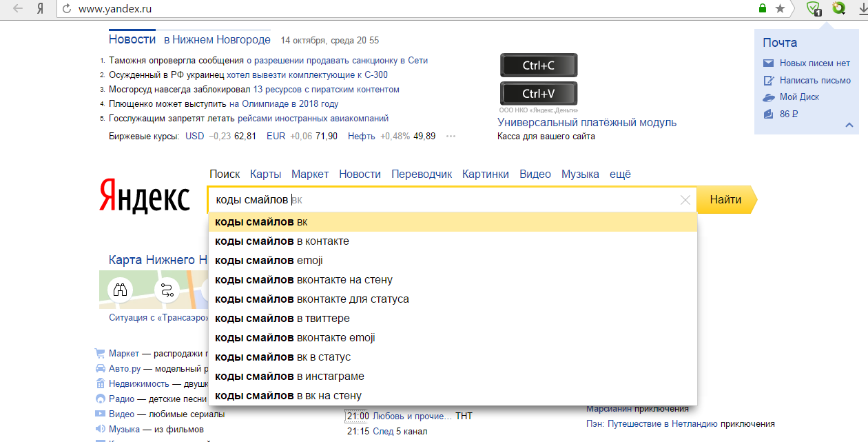Select suggestion 'коды смайлов вконтакте emoji'
Image resolution: width=868 pixels, height=442 pixels.
click(x=453, y=338)
